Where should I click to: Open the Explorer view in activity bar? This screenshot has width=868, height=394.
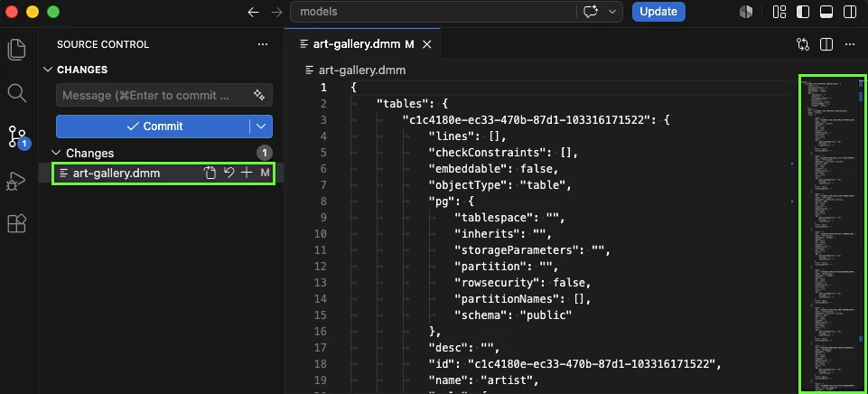point(16,50)
